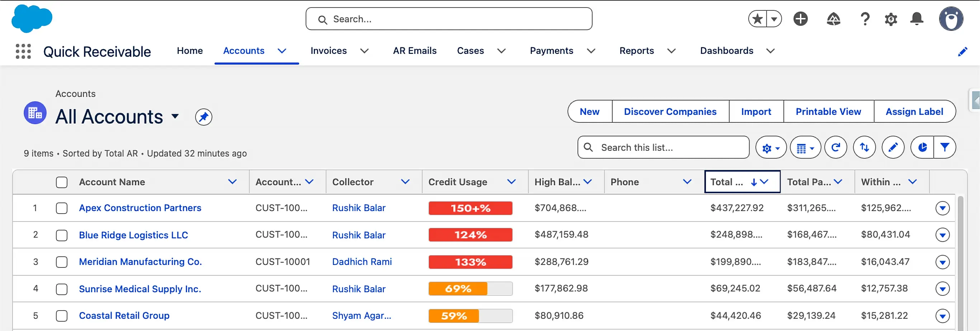
Task: Open the Trailhead guidance icon
Action: [833, 19]
